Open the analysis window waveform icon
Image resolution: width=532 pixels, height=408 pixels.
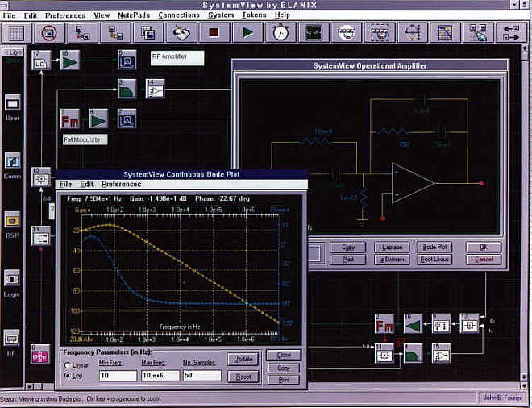[314, 33]
